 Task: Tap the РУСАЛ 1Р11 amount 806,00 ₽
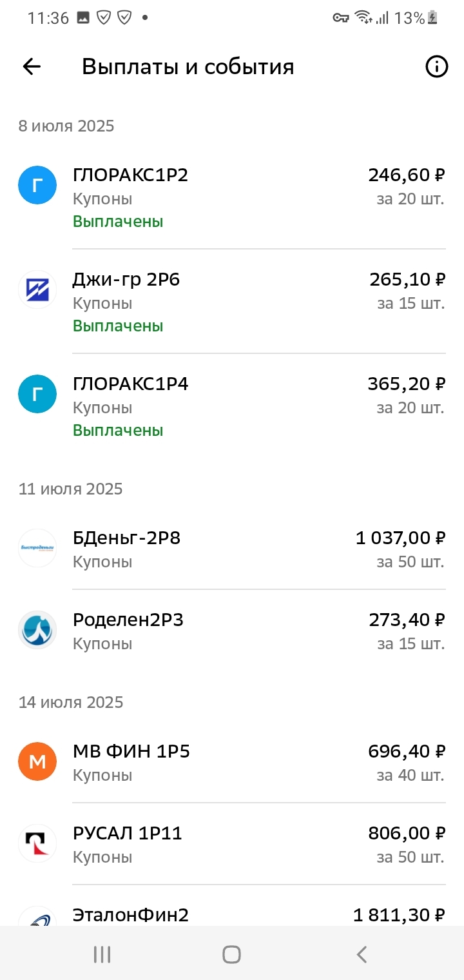tap(407, 833)
